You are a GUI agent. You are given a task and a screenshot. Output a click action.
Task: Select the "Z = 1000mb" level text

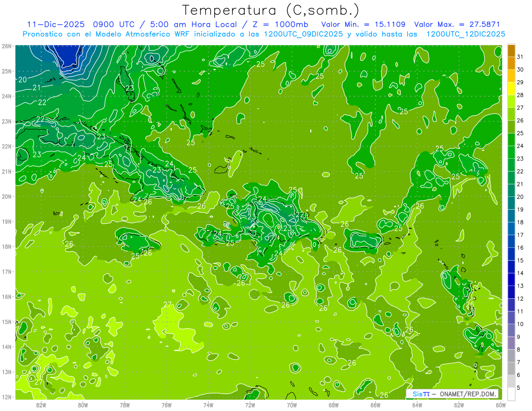tap(281, 24)
